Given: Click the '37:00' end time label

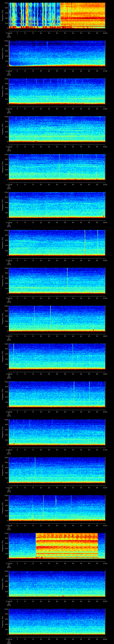Looking at the screenshot, I should [105, 298].
